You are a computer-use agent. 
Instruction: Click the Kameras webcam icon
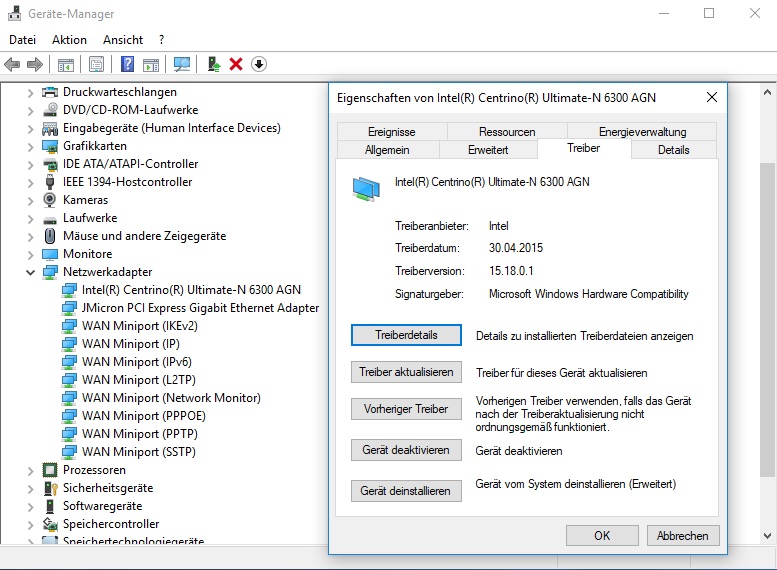pos(50,200)
